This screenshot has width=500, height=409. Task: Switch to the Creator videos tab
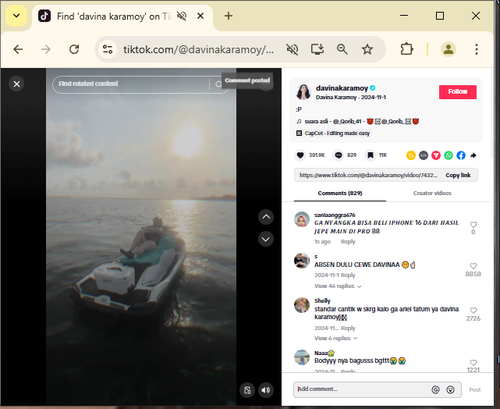pyautogui.click(x=432, y=193)
